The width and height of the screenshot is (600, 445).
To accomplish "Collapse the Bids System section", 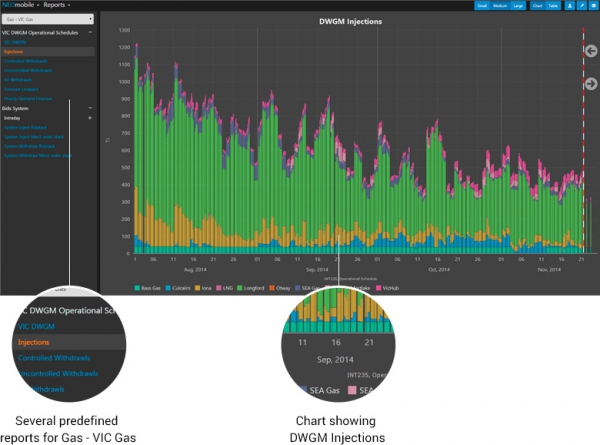I will (x=90, y=108).
